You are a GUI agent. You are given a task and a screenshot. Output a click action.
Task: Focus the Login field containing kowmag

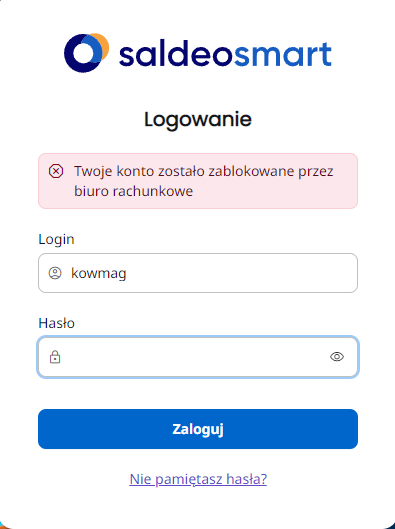(x=198, y=273)
